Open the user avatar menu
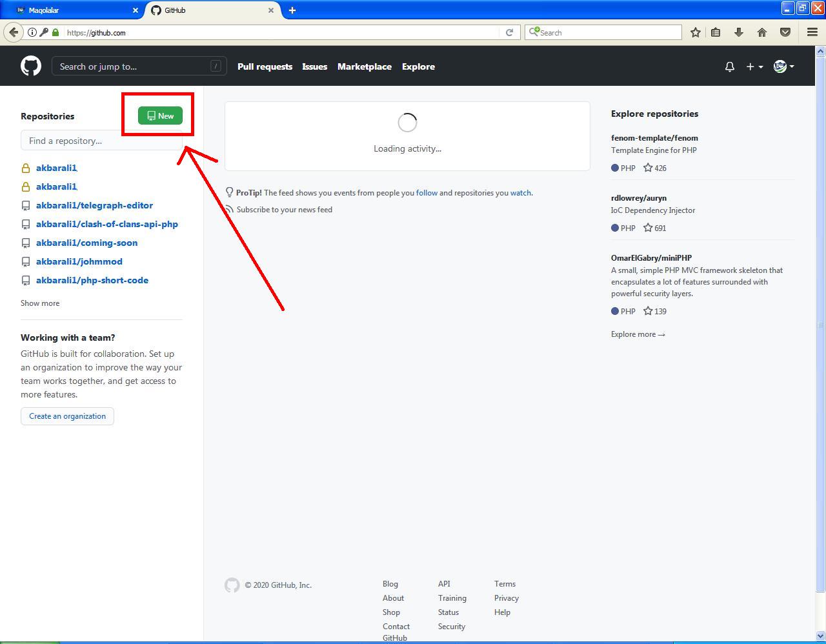 click(x=783, y=66)
